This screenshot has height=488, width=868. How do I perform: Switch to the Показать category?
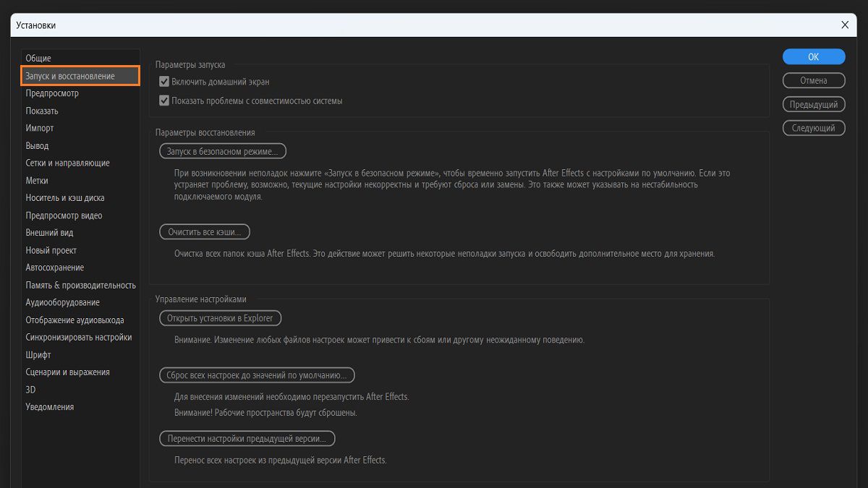[x=42, y=111]
